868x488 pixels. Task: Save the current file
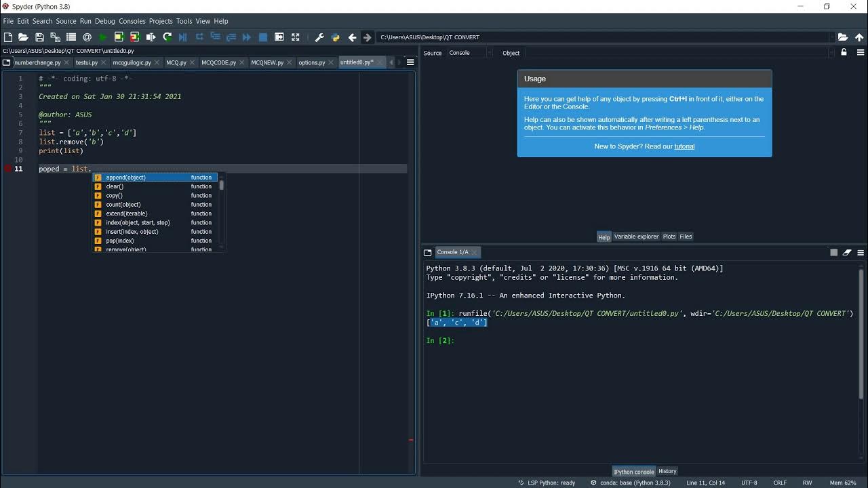click(x=39, y=37)
